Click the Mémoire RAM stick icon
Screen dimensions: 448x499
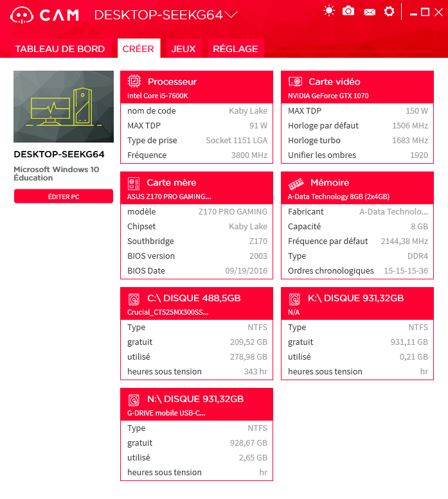pyautogui.click(x=295, y=182)
